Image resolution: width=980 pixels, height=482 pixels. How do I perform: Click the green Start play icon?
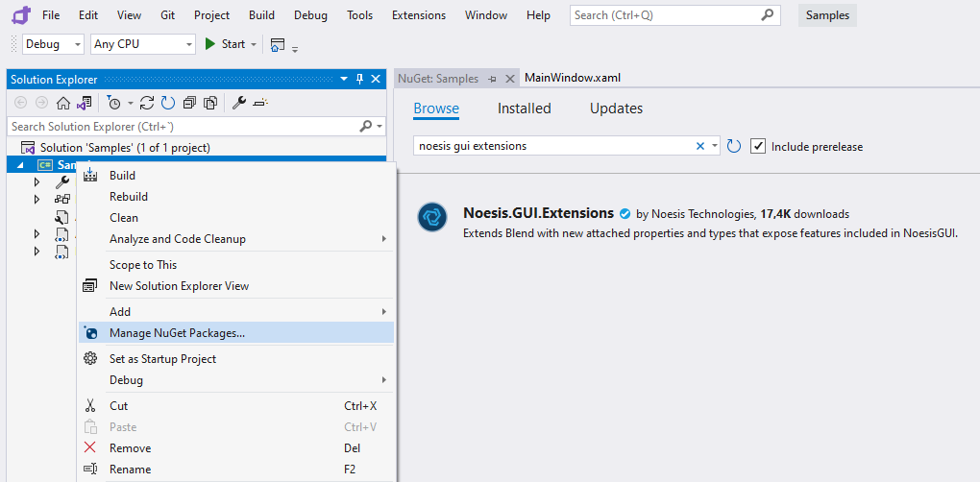coord(210,44)
